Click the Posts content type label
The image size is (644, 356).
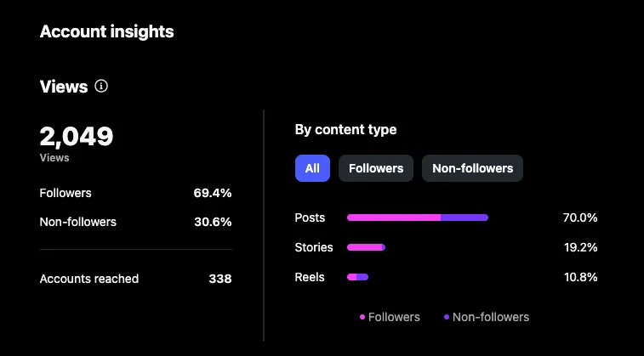310,218
